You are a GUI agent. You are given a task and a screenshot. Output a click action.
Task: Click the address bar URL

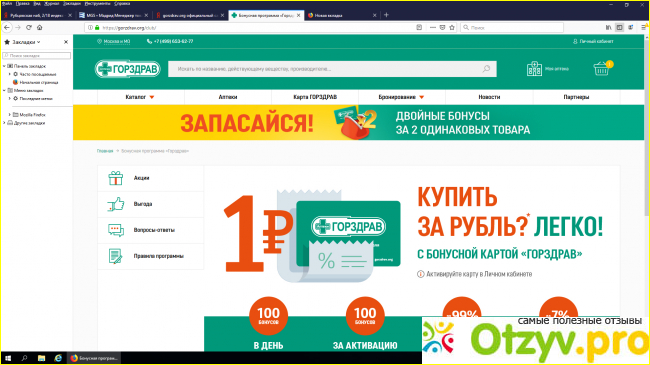pos(129,28)
